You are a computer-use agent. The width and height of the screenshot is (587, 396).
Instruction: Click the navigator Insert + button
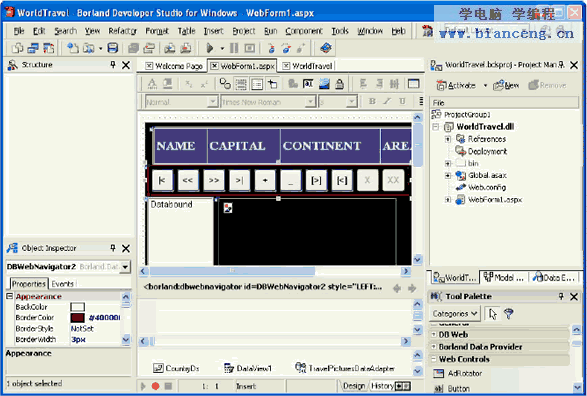tap(265, 180)
